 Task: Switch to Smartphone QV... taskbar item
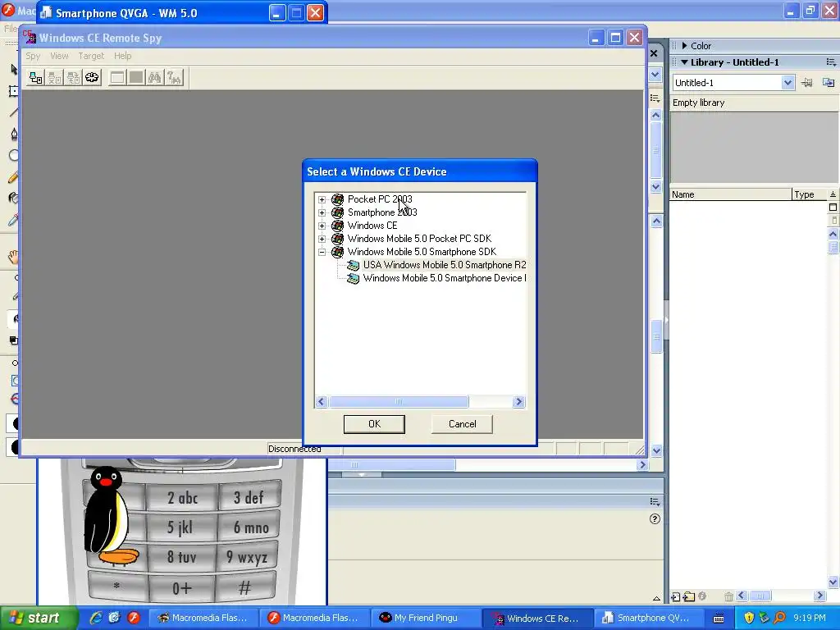click(649, 618)
